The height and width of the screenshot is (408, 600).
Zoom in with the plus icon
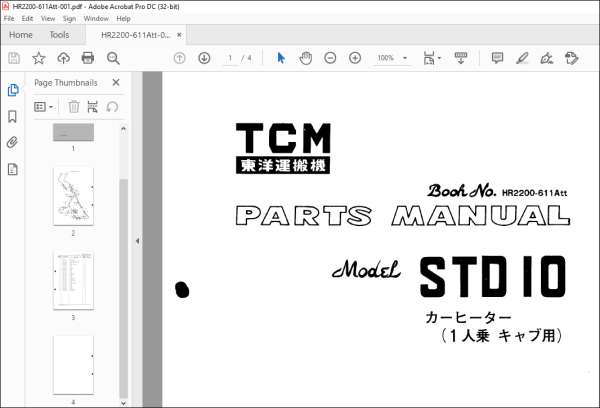(355, 58)
